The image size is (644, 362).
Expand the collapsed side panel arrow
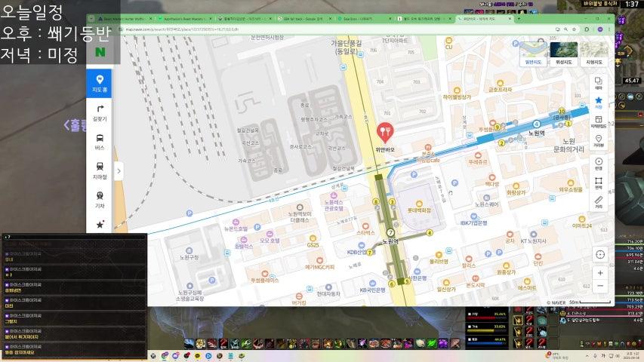(x=119, y=171)
